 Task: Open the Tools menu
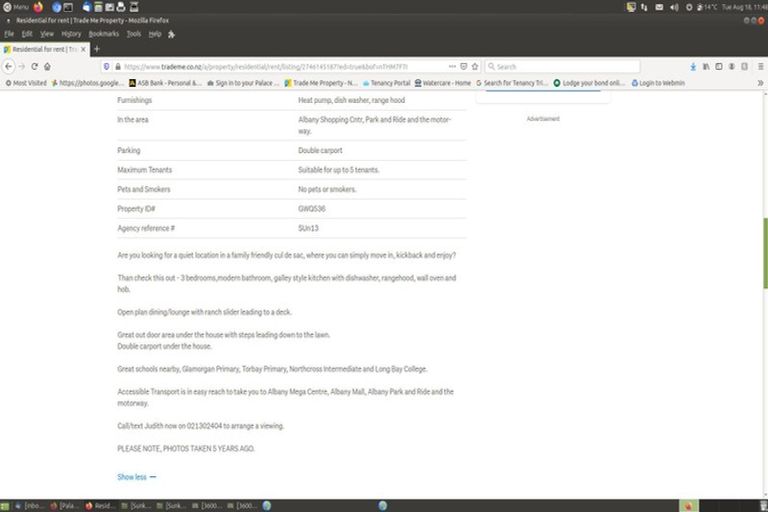[133, 33]
